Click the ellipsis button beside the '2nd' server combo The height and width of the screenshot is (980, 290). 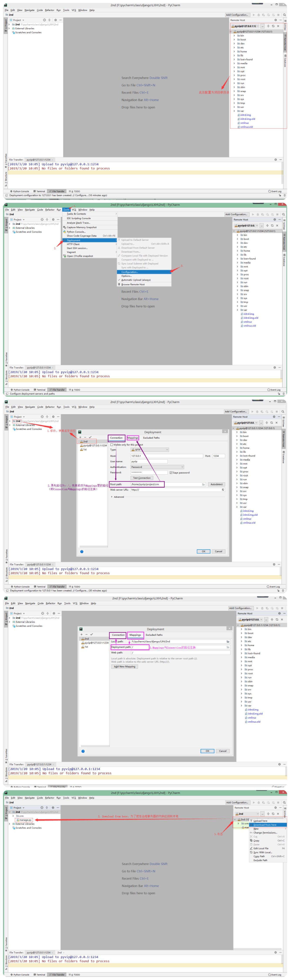tap(263, 814)
